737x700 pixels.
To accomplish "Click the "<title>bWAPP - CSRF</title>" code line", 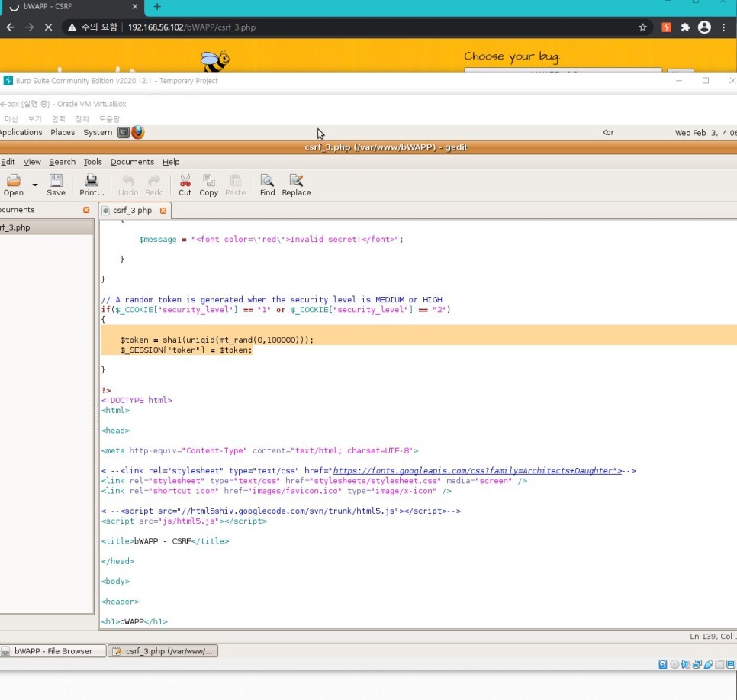I will tap(165, 541).
